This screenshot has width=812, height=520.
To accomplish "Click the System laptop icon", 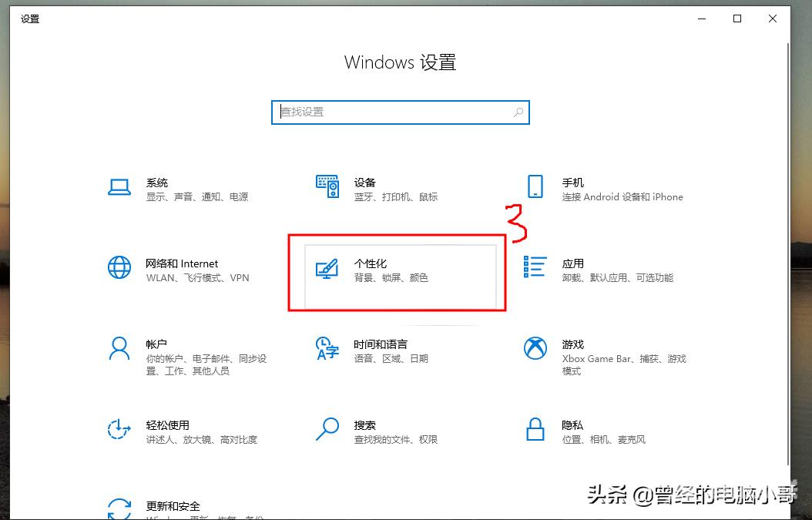I will click(x=119, y=187).
